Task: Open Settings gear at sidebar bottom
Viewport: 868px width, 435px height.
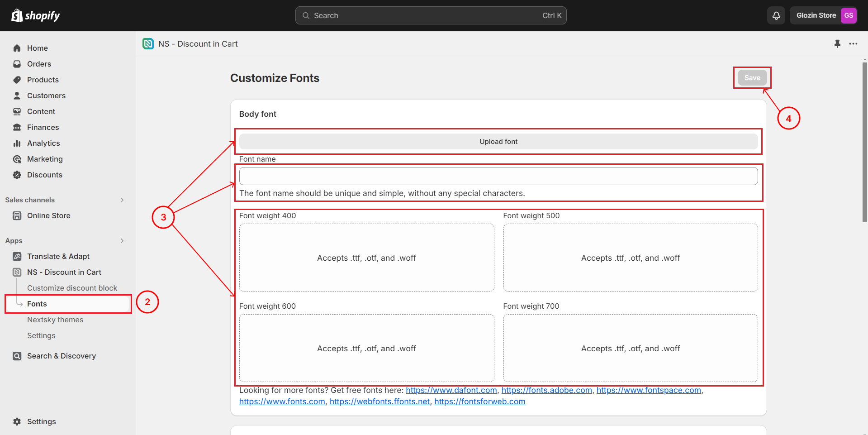Action: [17, 421]
